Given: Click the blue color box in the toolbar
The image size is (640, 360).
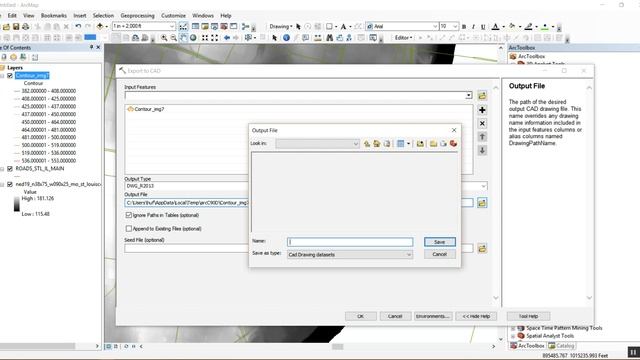Looking at the screenshot, I should pyautogui.click(x=90, y=38).
